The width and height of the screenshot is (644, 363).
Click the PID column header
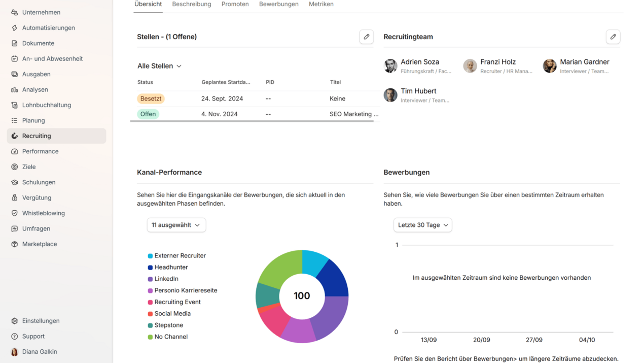click(x=270, y=82)
